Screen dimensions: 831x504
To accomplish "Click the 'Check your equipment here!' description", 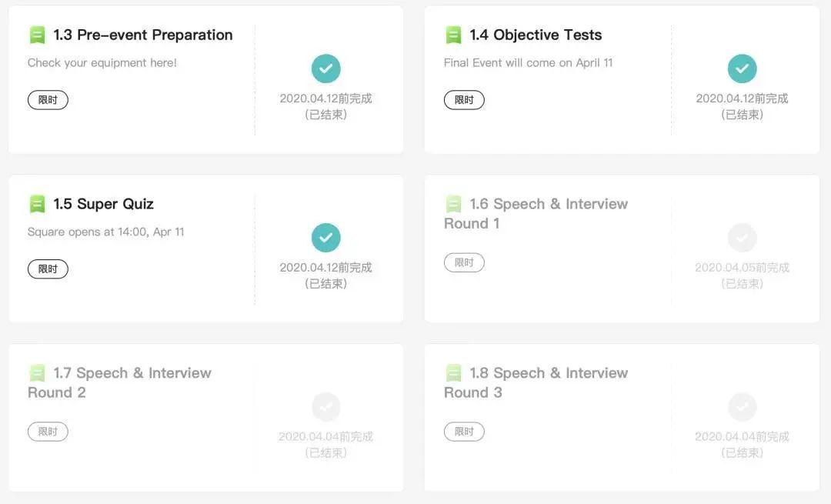I will pyautogui.click(x=102, y=63).
